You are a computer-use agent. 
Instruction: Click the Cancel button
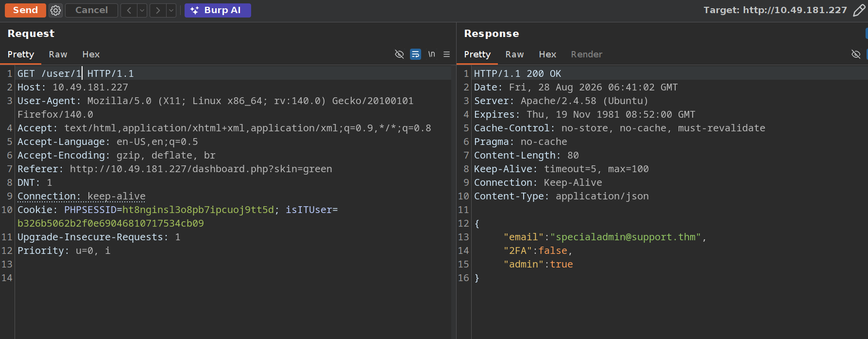point(91,10)
